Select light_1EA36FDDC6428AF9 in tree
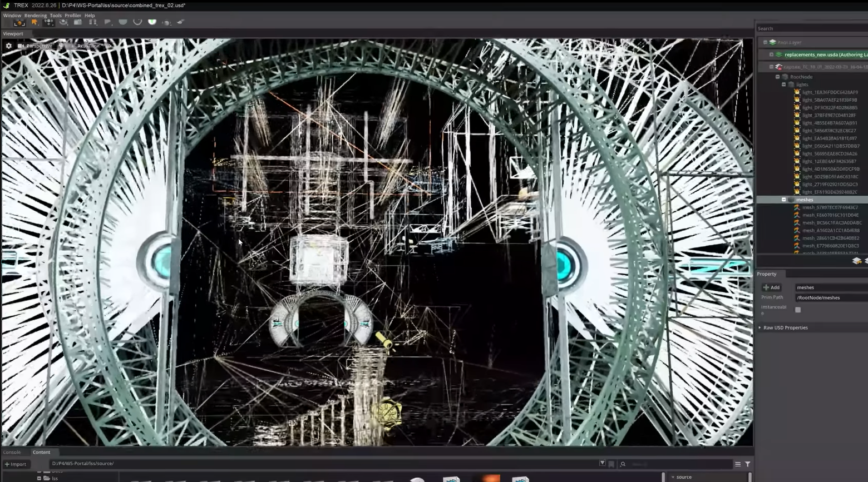The width and height of the screenshot is (868, 482). (x=830, y=92)
